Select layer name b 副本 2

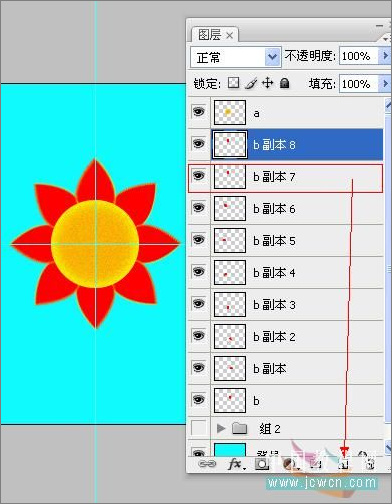pyautogui.click(x=274, y=337)
